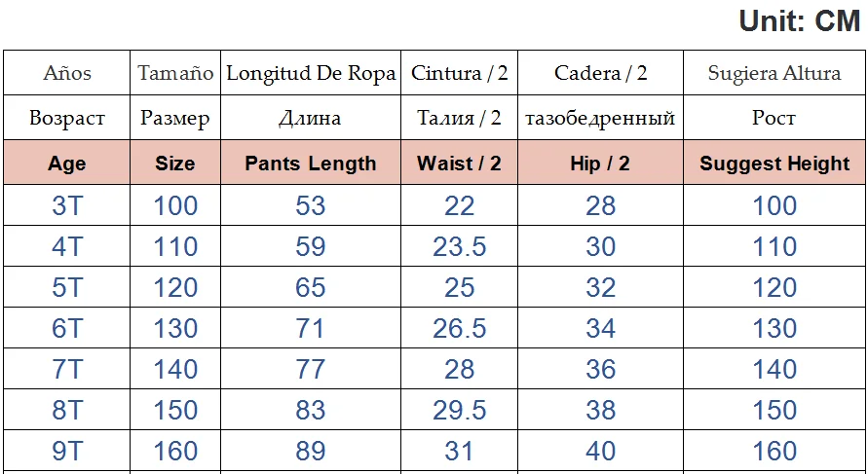Click the "Waist / 2" header cell

tap(459, 164)
